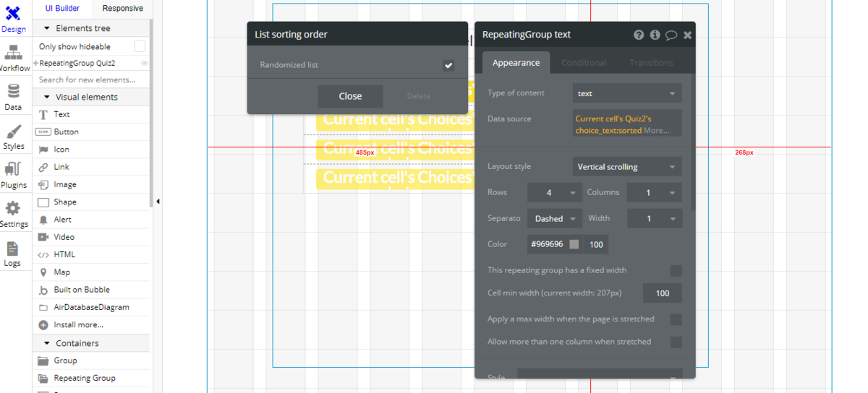Click More in the data source expression
The image size is (868, 393).
point(656,131)
